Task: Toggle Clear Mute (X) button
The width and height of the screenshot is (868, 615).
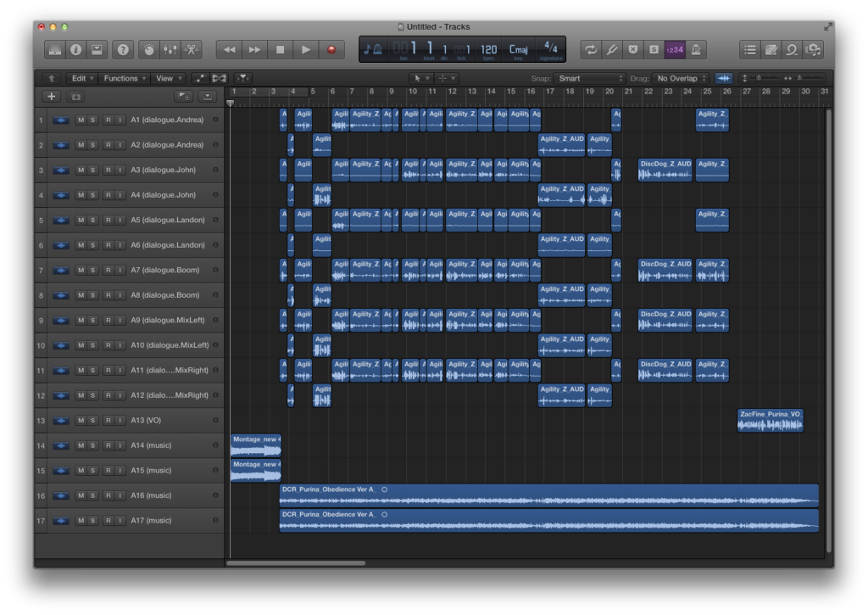Action: 632,50
